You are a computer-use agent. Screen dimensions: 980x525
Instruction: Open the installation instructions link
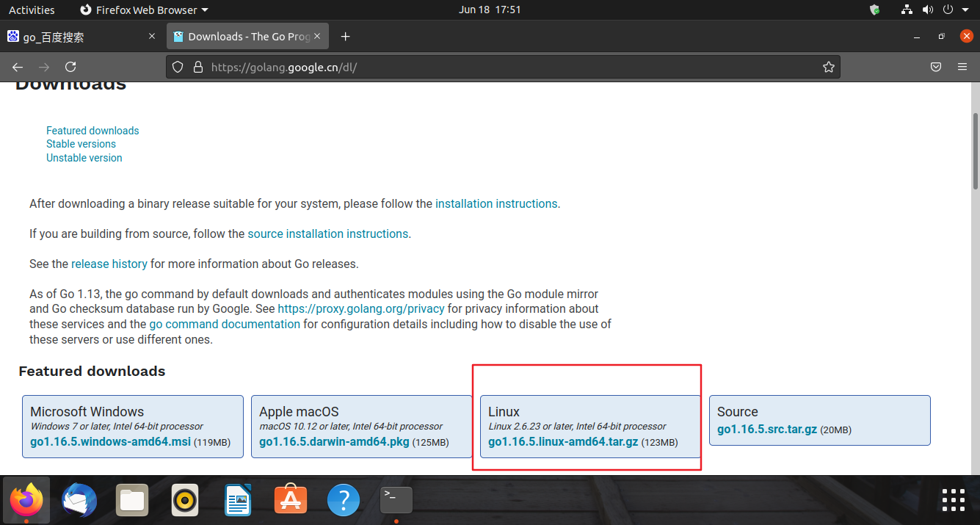tap(496, 203)
